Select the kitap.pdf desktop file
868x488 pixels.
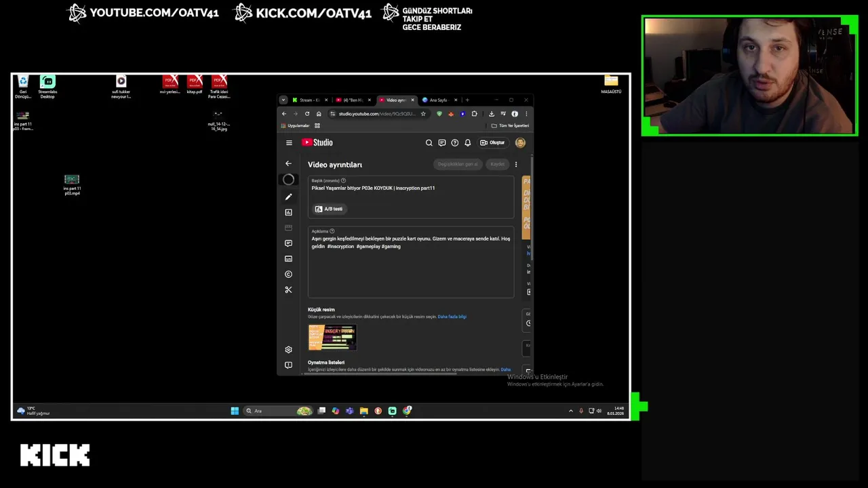195,85
